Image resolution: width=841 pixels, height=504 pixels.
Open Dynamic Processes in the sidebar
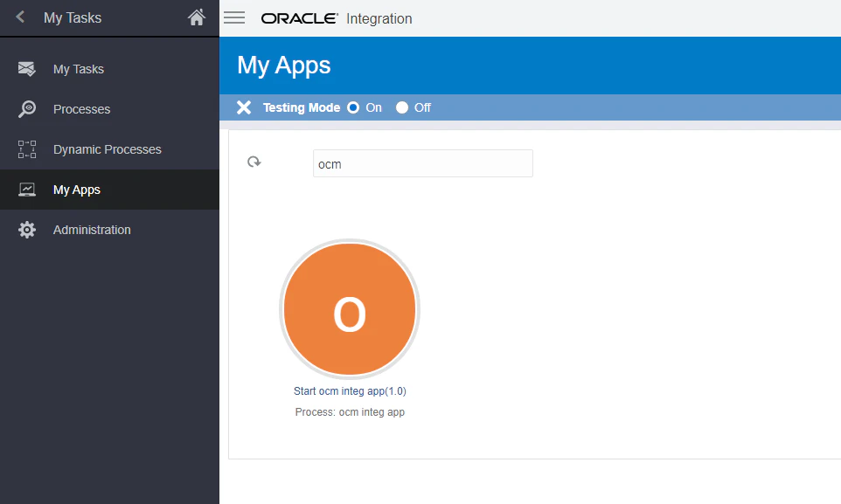[109, 149]
